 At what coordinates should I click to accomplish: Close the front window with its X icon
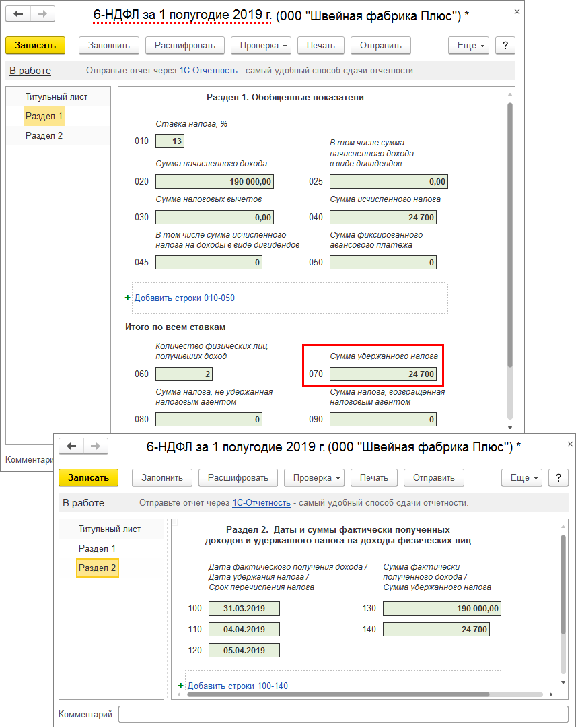(x=570, y=444)
